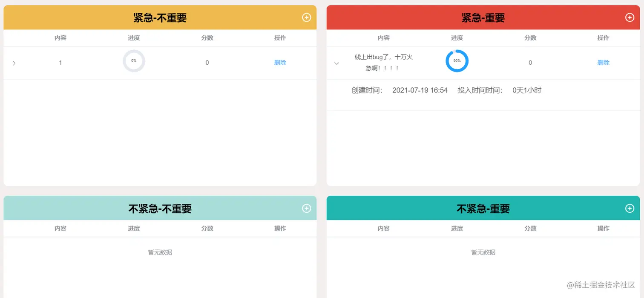Add a task to 不紧急-不重要 quadrant
Image resolution: width=644 pixels, height=298 pixels.
306,208
